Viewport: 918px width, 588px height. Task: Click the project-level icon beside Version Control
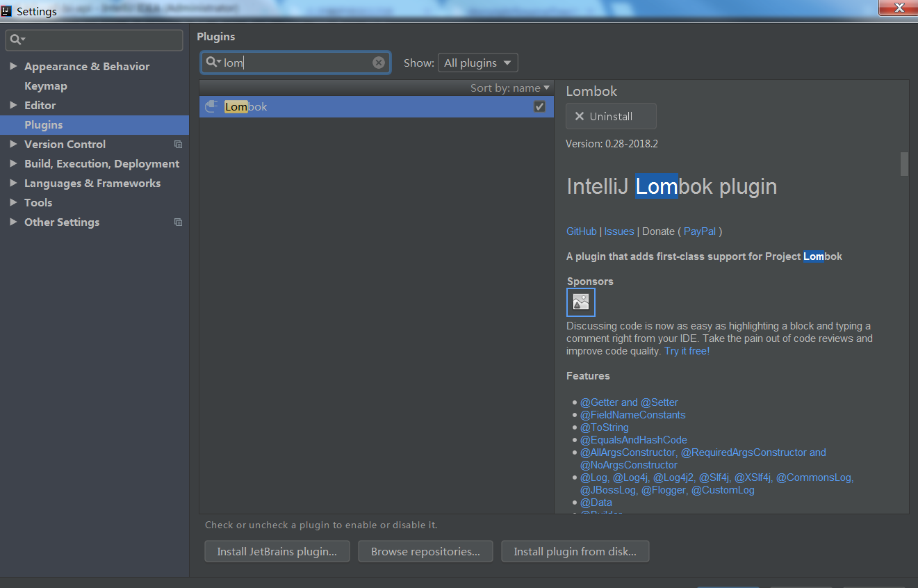(x=178, y=145)
